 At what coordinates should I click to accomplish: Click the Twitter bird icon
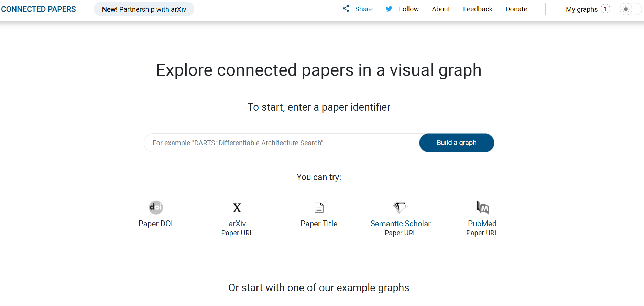(389, 9)
